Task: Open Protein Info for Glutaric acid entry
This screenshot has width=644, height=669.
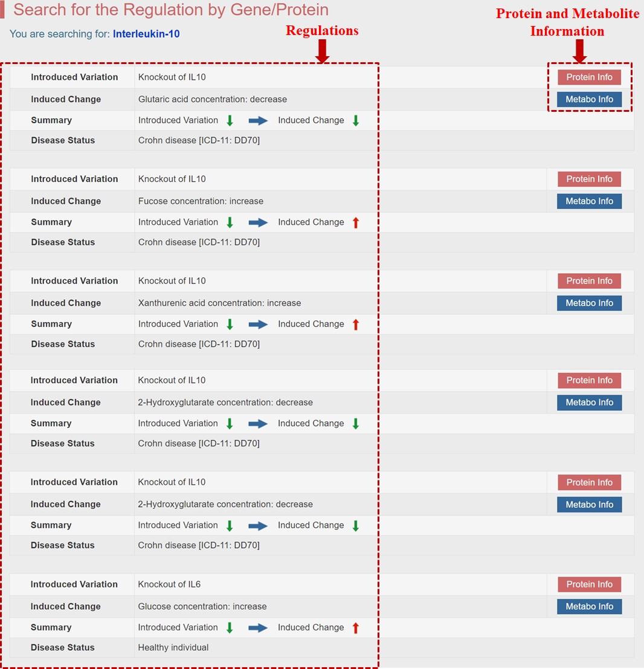Action: click(589, 77)
